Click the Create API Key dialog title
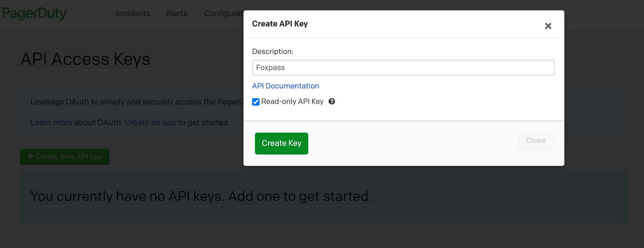The image size is (644, 248). point(280,24)
